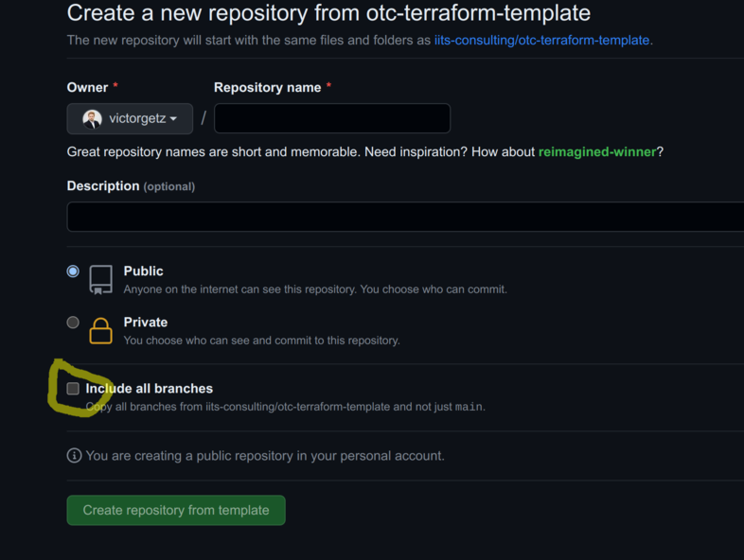The image size is (744, 560).
Task: Use the suggested name reimagined-winner
Action: [x=597, y=151]
